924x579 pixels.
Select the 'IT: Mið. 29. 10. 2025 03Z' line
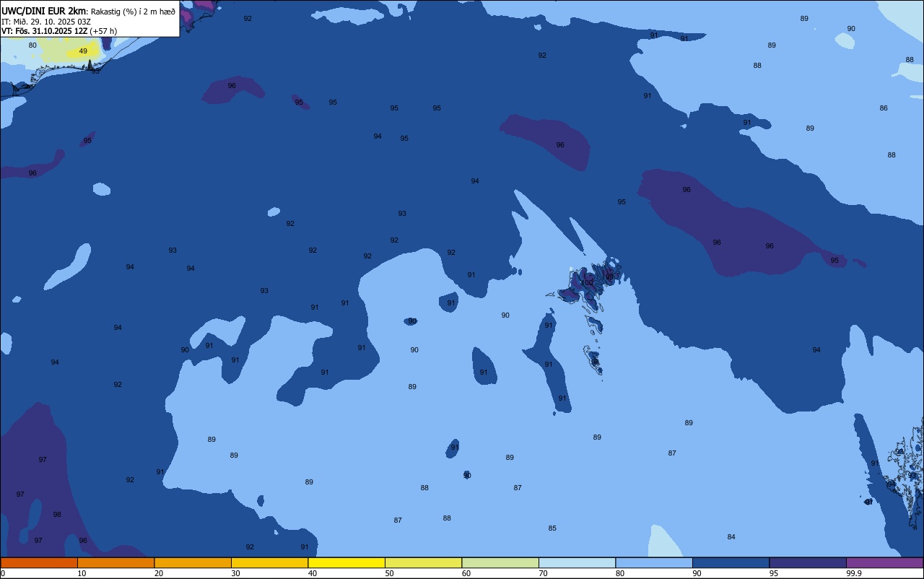tap(46, 22)
